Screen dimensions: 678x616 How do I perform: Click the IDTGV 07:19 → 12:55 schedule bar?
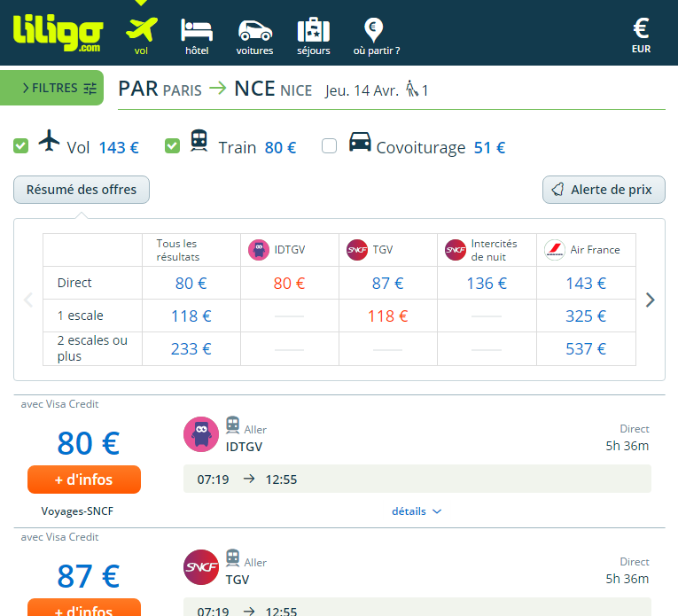click(x=417, y=479)
